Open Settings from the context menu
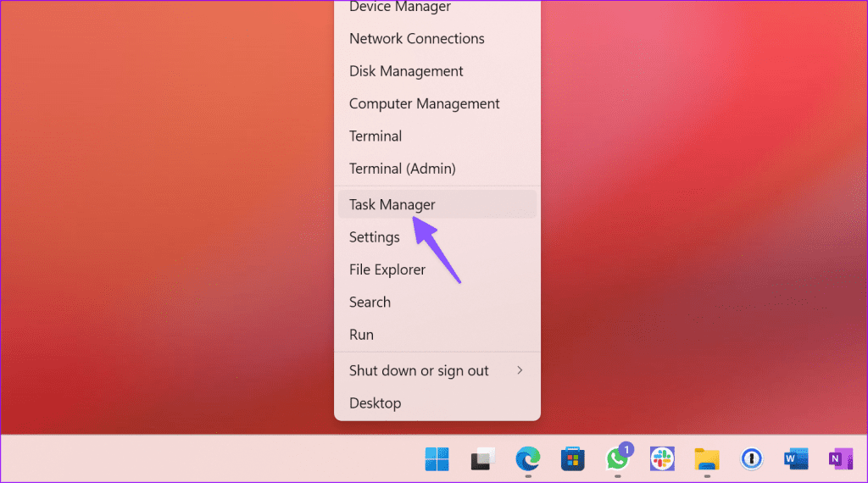The image size is (868, 483). [437, 237]
